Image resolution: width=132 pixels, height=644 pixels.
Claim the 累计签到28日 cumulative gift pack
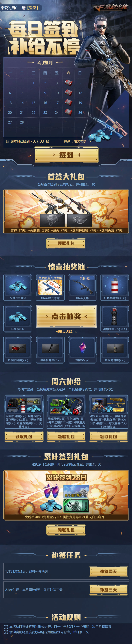pyautogui.click(x=66, y=530)
